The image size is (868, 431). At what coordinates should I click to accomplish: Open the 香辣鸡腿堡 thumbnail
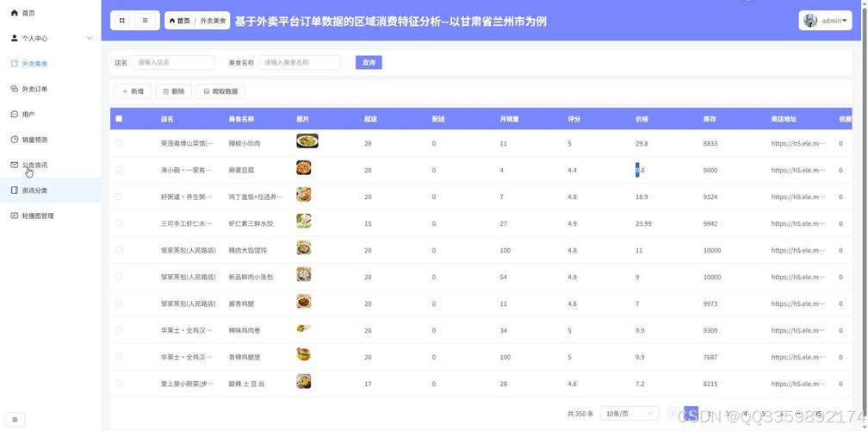pyautogui.click(x=304, y=354)
